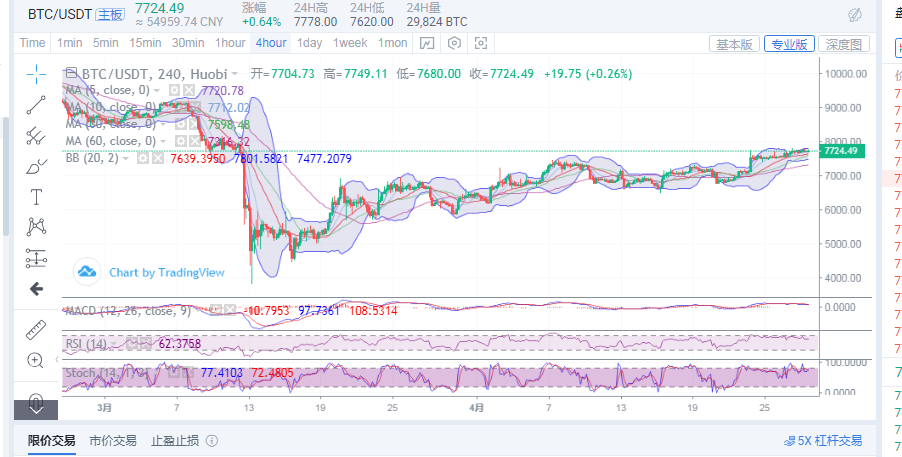Expand the BTC/USDT Huobi title dropdown
This screenshot has width=902, height=457.
point(235,74)
